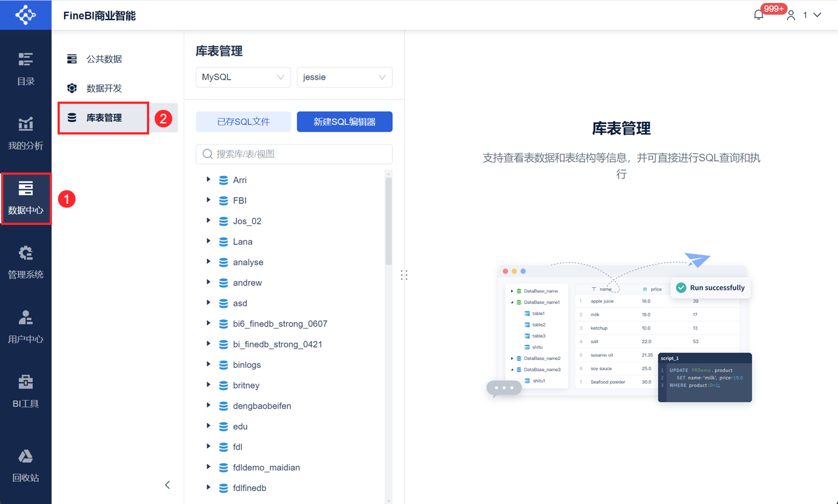The width and height of the screenshot is (838, 504).
Task: Select the bi6_finedb_strong_0607 database name
Action: (280, 324)
